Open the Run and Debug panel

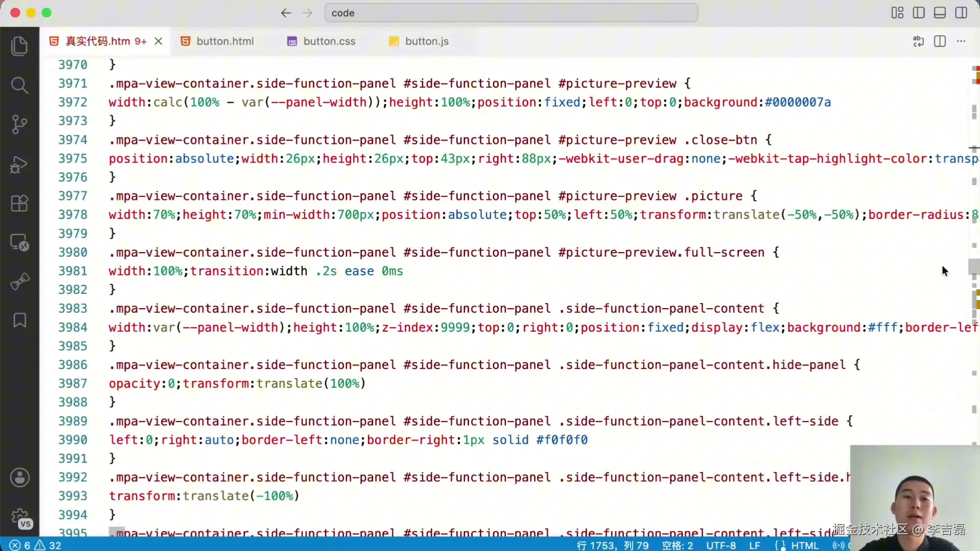coord(19,164)
